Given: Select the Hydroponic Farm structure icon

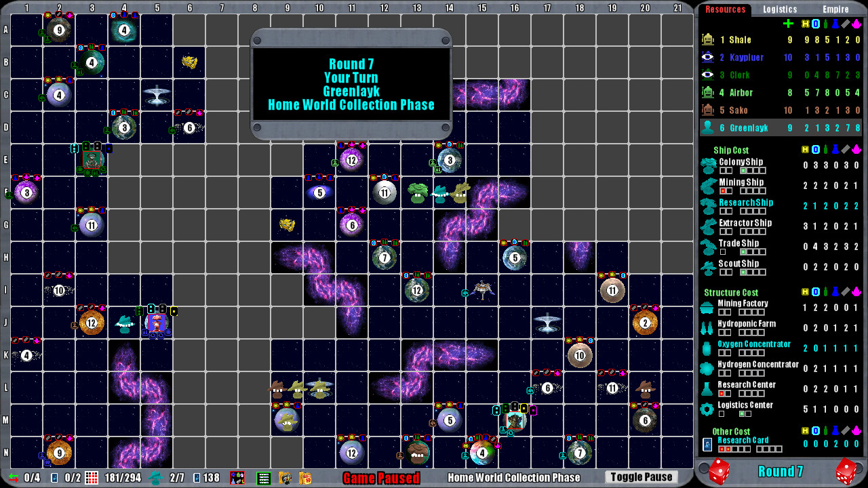Looking at the screenshot, I should click(x=707, y=327).
